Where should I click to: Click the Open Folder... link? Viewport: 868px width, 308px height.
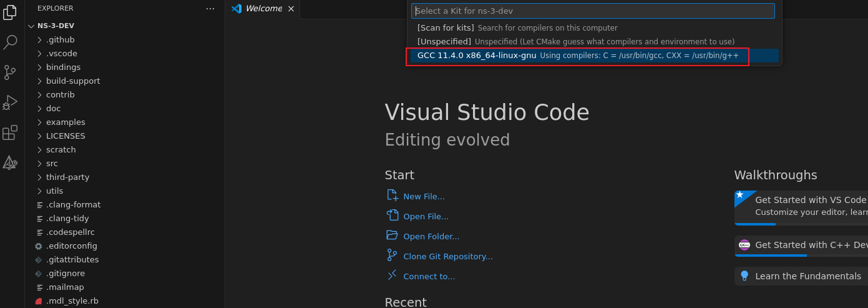click(x=431, y=236)
